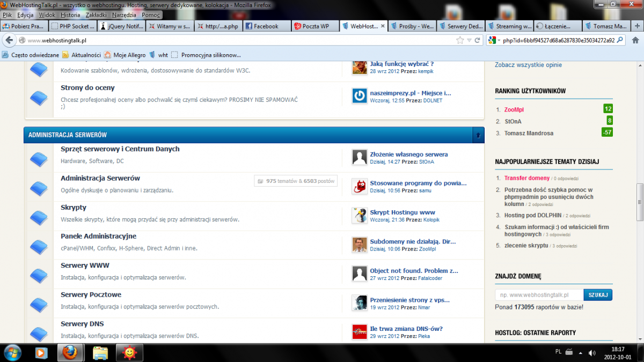
Task: Open the URL history dropdown arrow
Action: coord(469,40)
